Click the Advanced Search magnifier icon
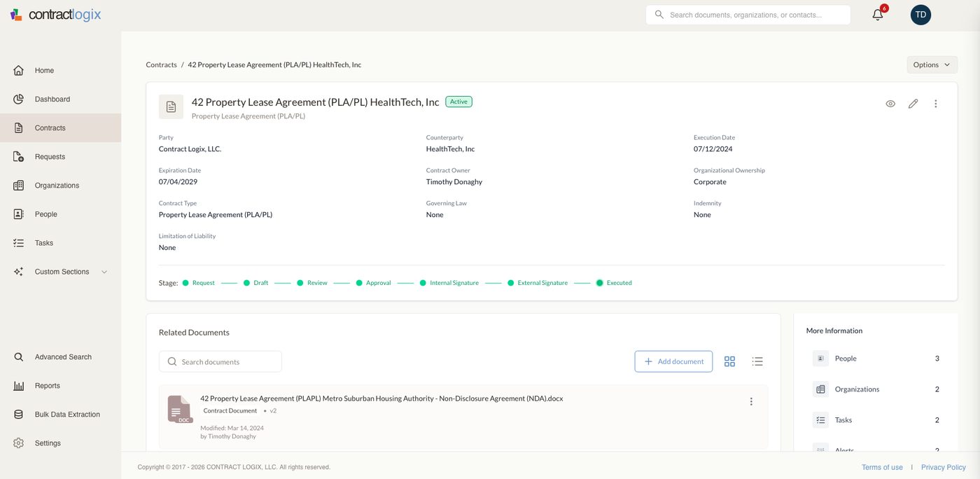The image size is (980, 479). [19, 357]
